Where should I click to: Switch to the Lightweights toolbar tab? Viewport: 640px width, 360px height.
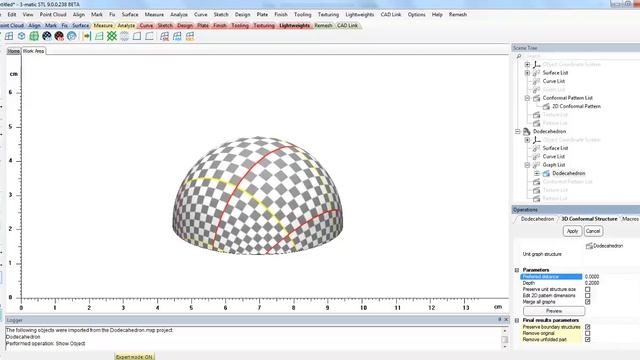(294, 25)
